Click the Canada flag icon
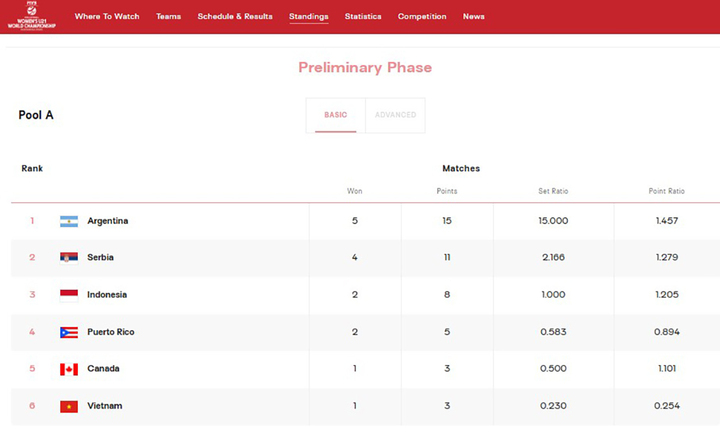Viewport: 720px width, 439px height. (x=69, y=369)
